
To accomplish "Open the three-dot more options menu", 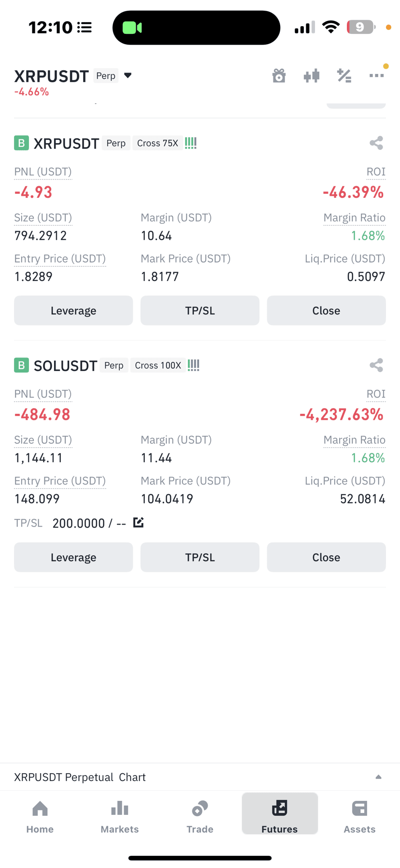I will [x=376, y=75].
